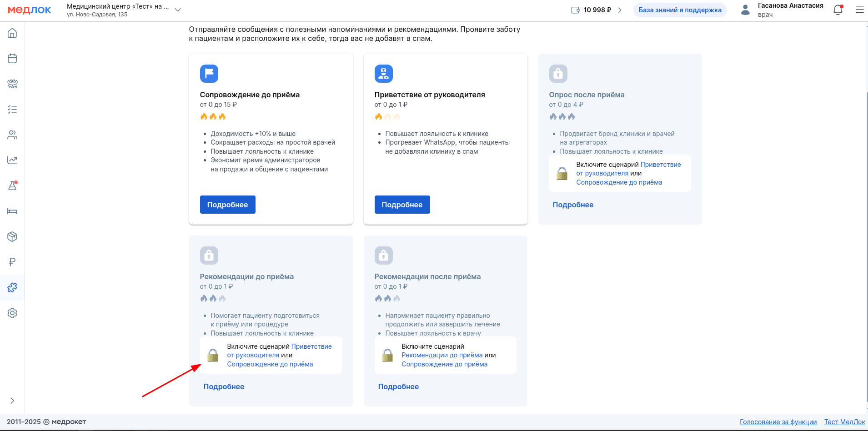Click the task list sidebar icon
The height and width of the screenshot is (431, 868).
[x=12, y=110]
